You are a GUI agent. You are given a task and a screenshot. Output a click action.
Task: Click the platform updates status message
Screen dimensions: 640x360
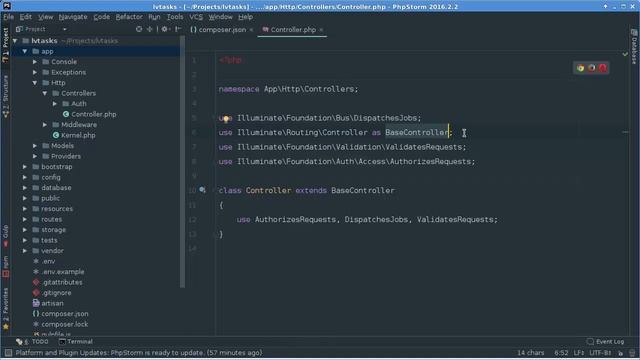[139, 353]
